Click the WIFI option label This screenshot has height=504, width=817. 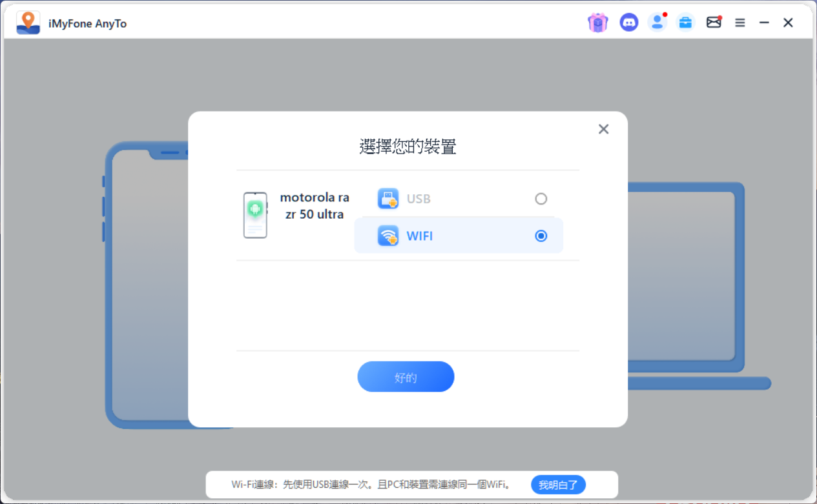[420, 236]
